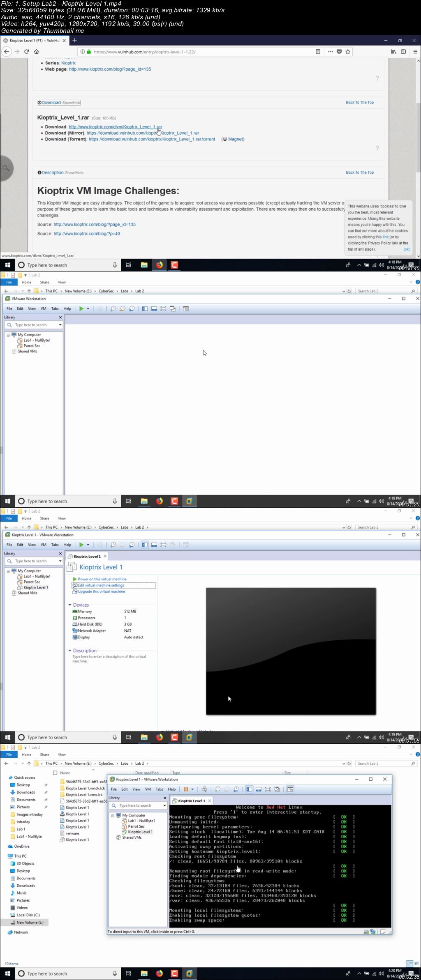This screenshot has height=980, width=421.
Task: Open a new Firefox tab with plus
Action: (74, 40)
